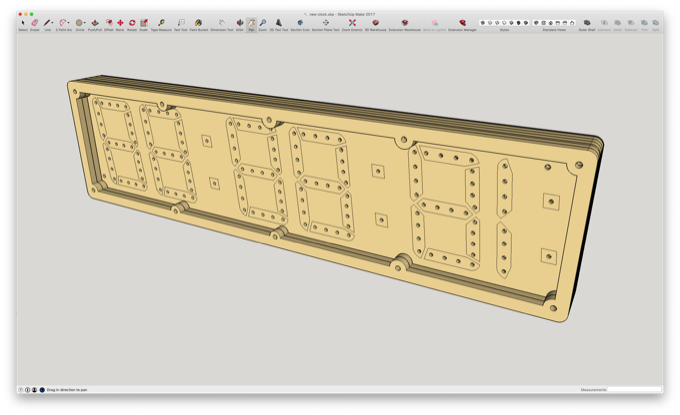
Task: Expand the Circle shape dropdown arrow
Action: click(x=84, y=23)
